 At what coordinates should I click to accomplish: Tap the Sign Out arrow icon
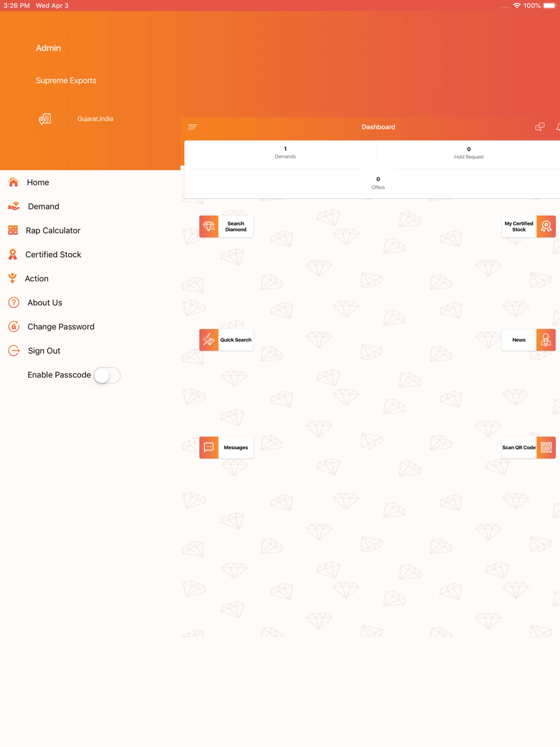[14, 351]
